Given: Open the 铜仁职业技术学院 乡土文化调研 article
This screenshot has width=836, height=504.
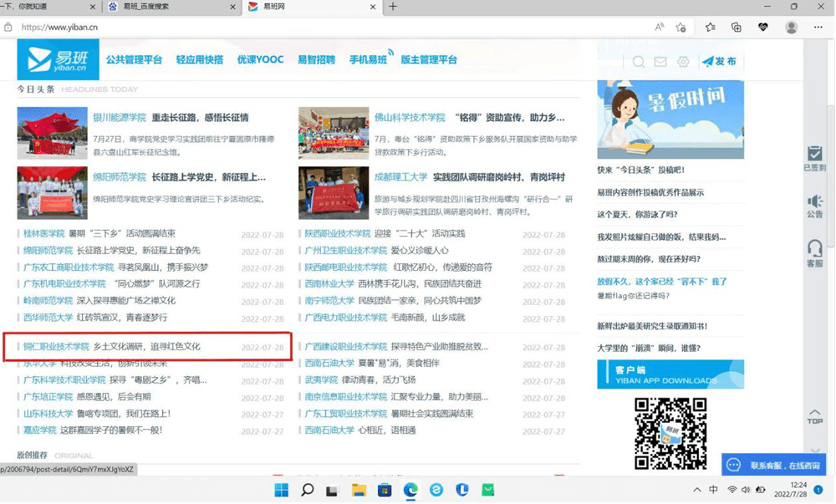Looking at the screenshot, I should point(112,346).
